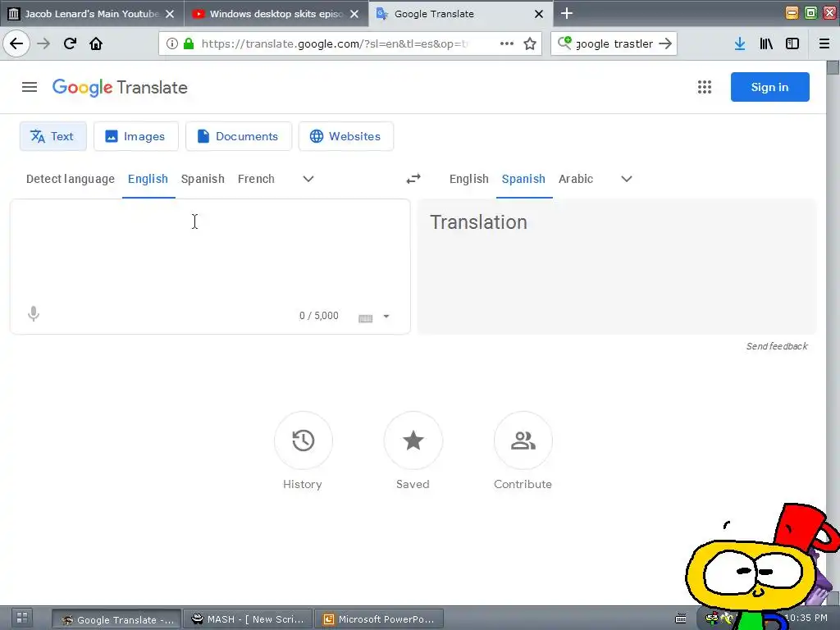
Task: Open the browser Downloads panel
Action: coord(740,43)
